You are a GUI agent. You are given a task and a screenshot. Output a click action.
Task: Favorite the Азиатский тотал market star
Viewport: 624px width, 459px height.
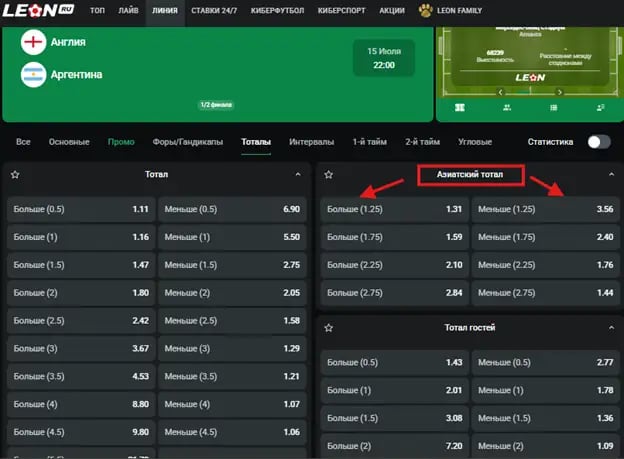(328, 174)
